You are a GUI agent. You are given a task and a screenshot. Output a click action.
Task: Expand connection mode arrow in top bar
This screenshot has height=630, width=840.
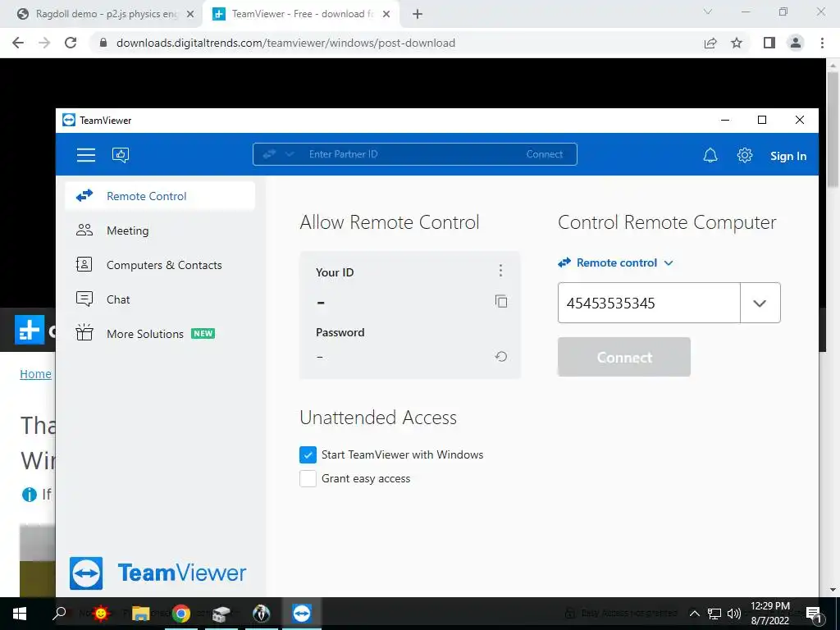[x=290, y=154]
